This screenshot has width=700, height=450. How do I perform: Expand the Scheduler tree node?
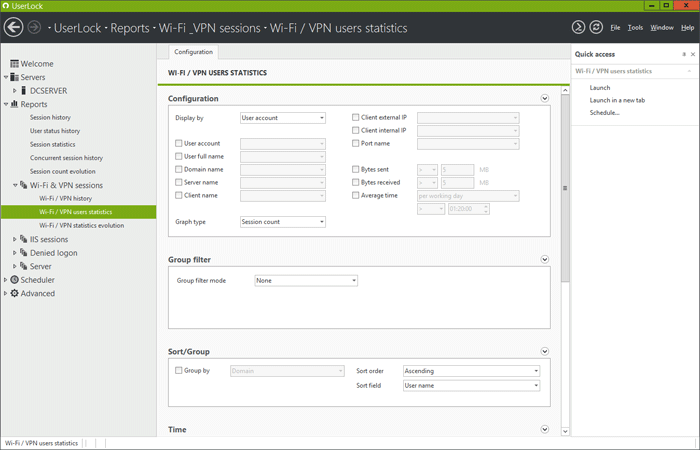pyautogui.click(x=5, y=280)
